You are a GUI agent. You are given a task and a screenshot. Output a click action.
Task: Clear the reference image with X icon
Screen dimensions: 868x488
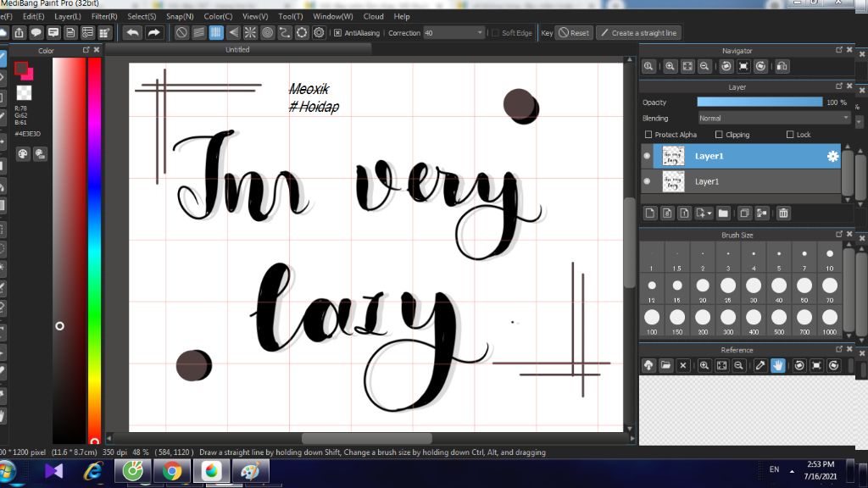[x=683, y=365]
